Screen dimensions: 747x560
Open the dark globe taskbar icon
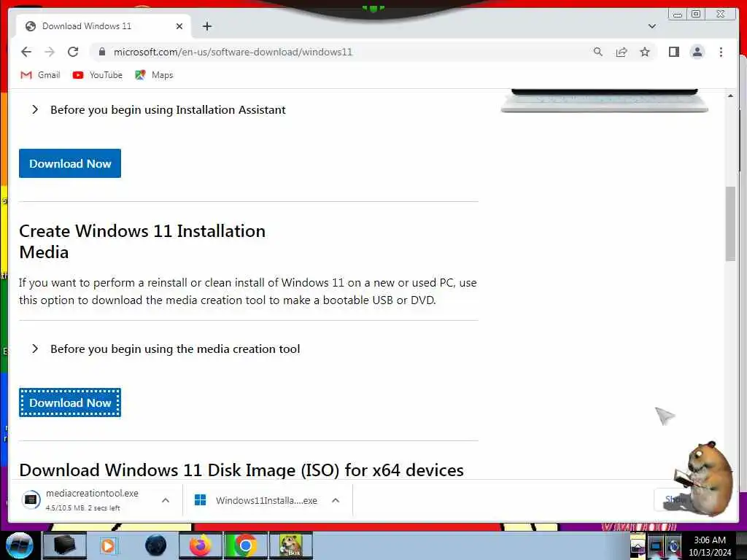156,545
